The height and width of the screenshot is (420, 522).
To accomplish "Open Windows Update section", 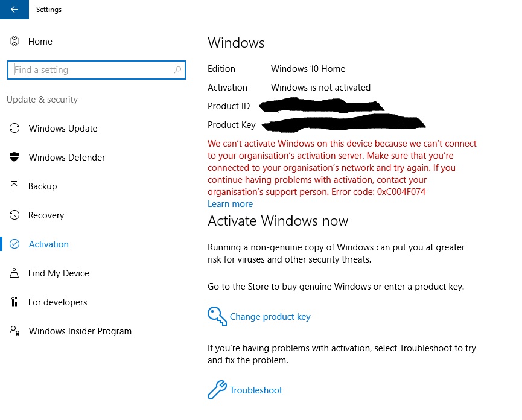I will 63,129.
